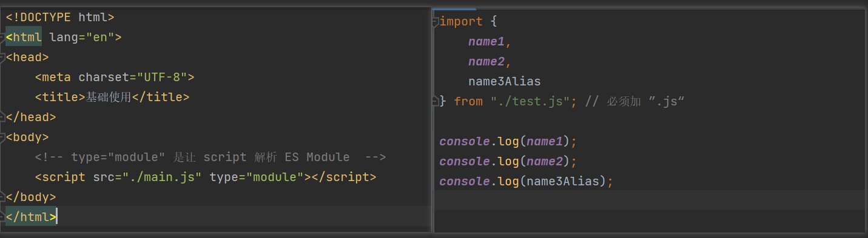The width and height of the screenshot is (868, 238).
Task: Click the "./test.js" import path string
Action: pos(530,102)
